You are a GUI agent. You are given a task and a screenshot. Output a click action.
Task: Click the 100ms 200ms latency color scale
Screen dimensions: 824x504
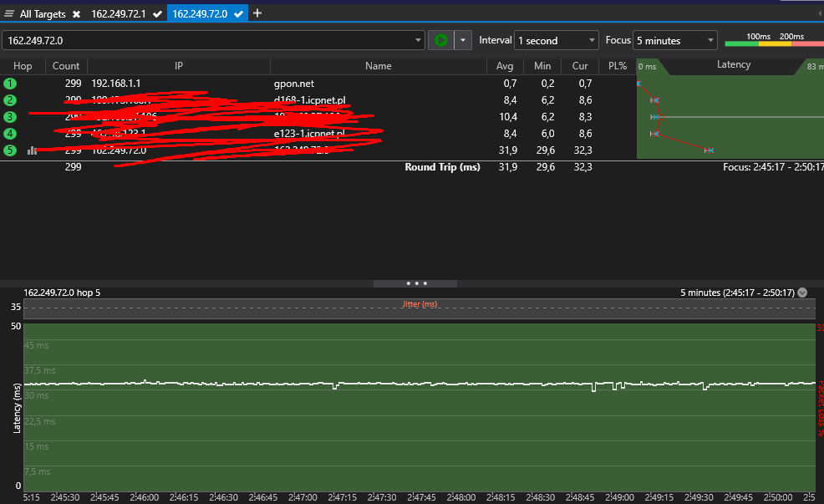(773, 40)
